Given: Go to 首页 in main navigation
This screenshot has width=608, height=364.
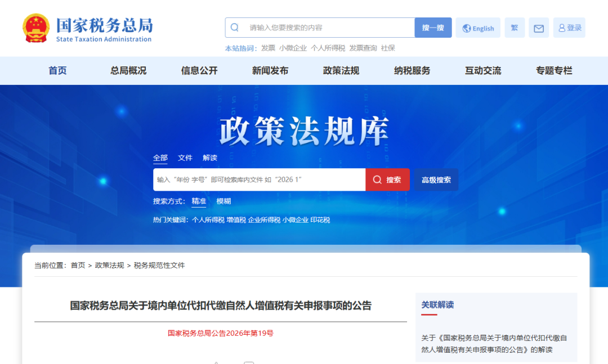Looking at the screenshot, I should pyautogui.click(x=57, y=70).
